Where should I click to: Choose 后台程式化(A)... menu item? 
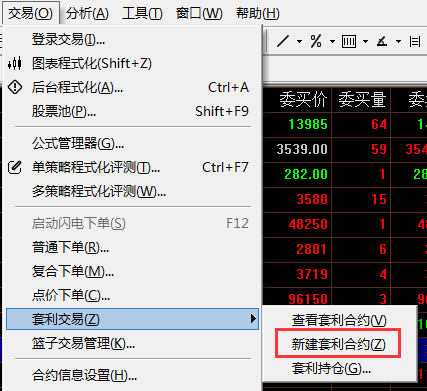click(x=132, y=87)
